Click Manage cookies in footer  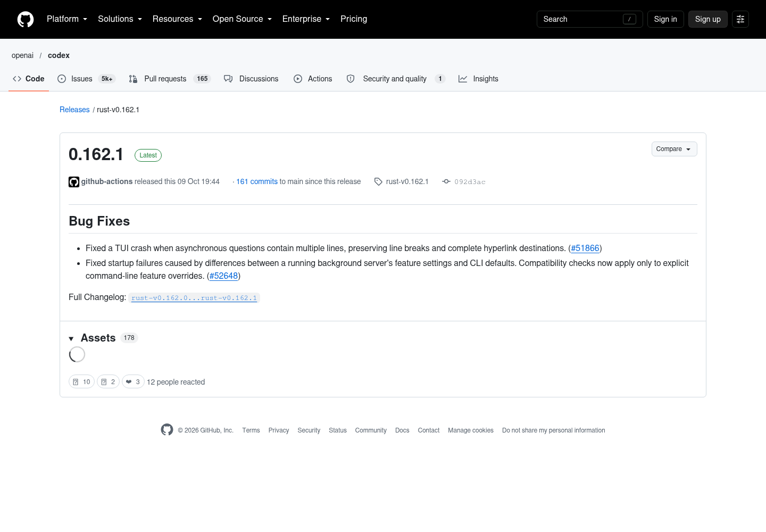471,430
